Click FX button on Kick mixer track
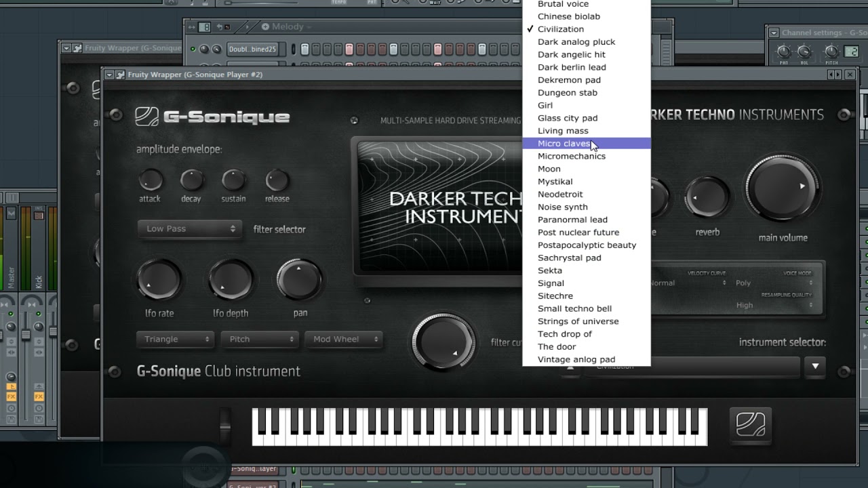Viewport: 868px width, 488px height. pos(39,396)
